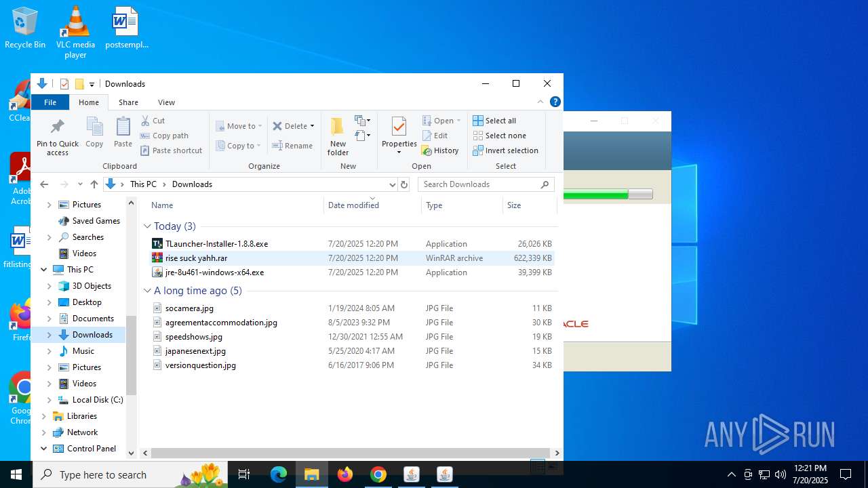
Task: Select versionquestion.jpg file
Action: click(352, 365)
